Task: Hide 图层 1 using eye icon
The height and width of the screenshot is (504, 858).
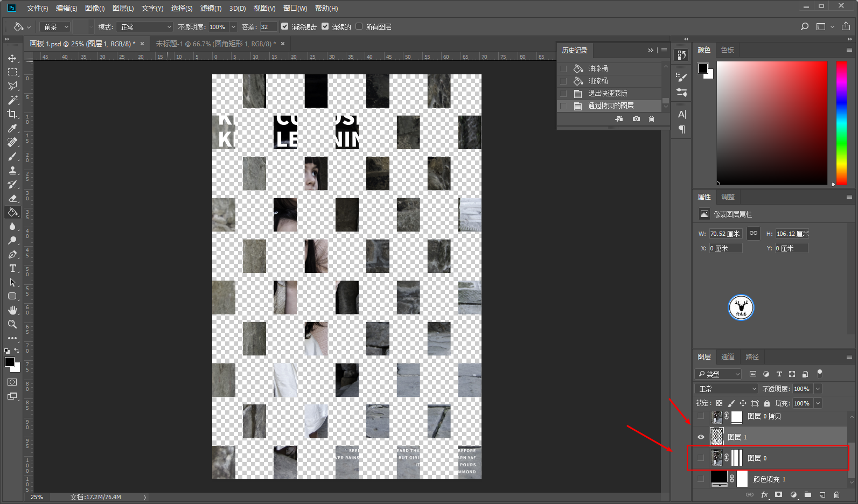Action: click(701, 437)
